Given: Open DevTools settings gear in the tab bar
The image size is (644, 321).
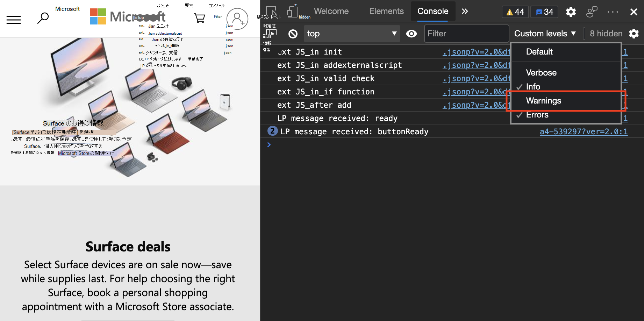Looking at the screenshot, I should (x=571, y=12).
